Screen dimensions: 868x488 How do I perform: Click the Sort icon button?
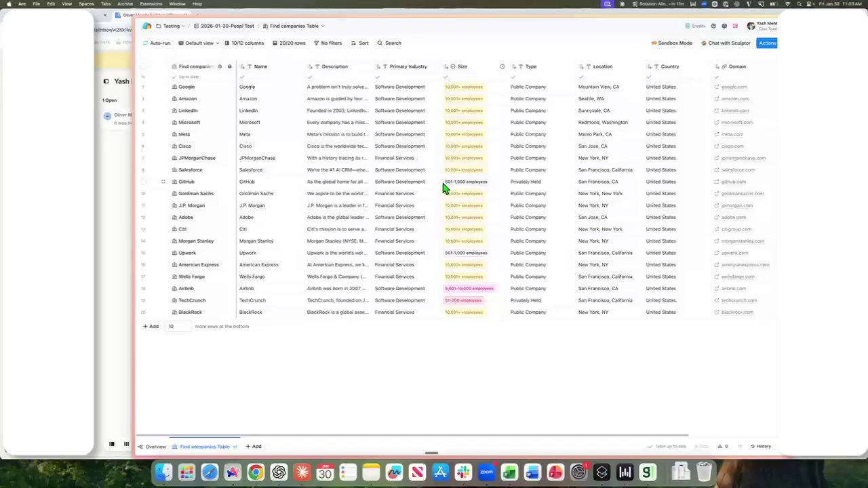coord(360,43)
